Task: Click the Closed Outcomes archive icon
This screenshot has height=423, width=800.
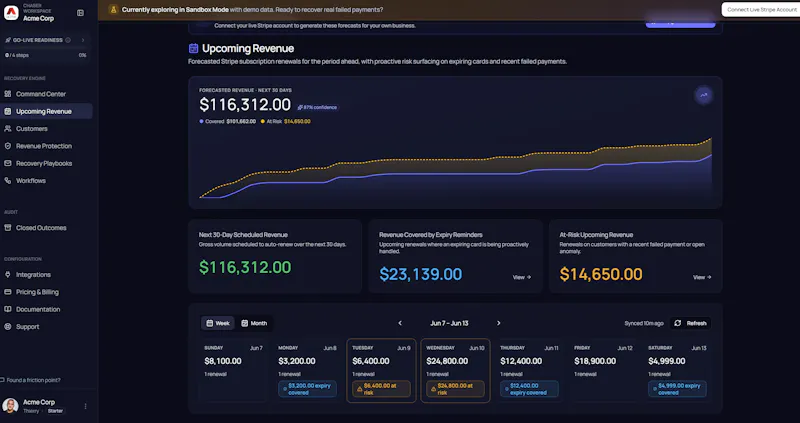Action: pyautogui.click(x=8, y=228)
